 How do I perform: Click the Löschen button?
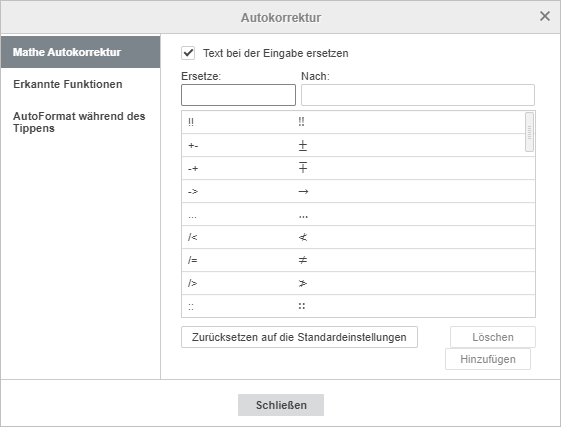[x=493, y=337]
